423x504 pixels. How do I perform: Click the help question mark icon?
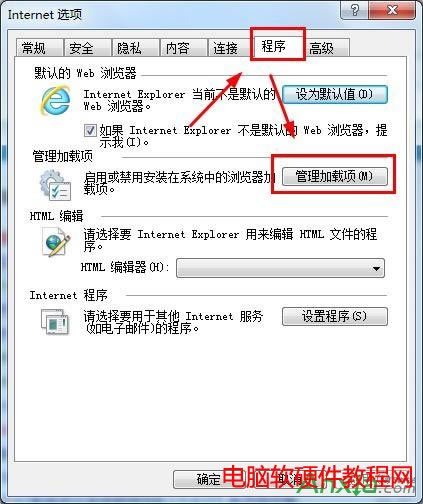(354, 10)
